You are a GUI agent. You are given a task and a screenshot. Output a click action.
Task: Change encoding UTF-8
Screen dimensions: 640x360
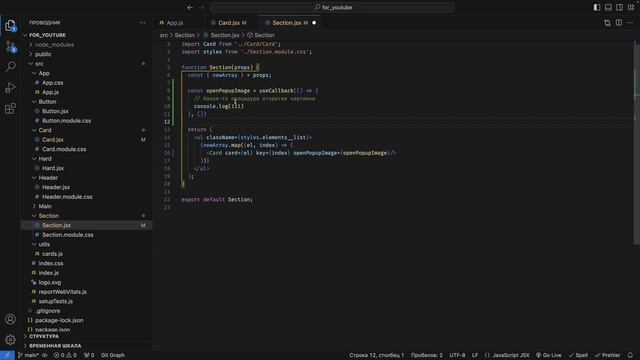[457, 355]
